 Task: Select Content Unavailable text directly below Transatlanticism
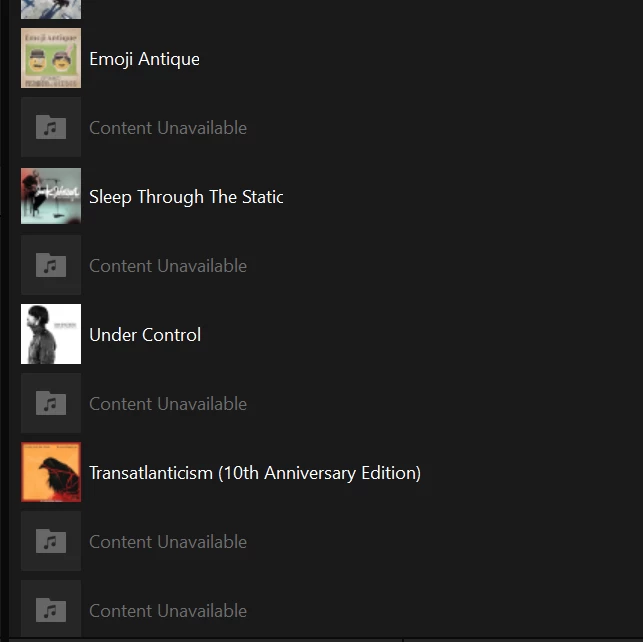coord(168,542)
